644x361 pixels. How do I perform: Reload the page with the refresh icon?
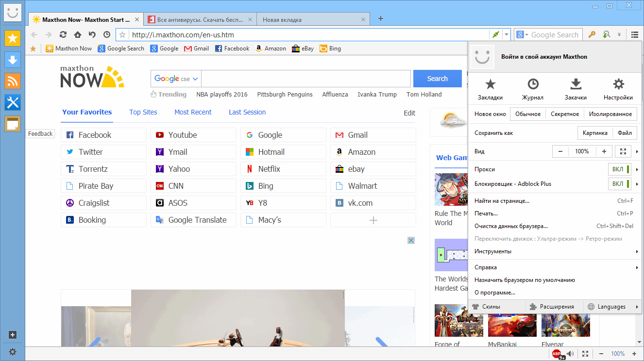(x=63, y=34)
